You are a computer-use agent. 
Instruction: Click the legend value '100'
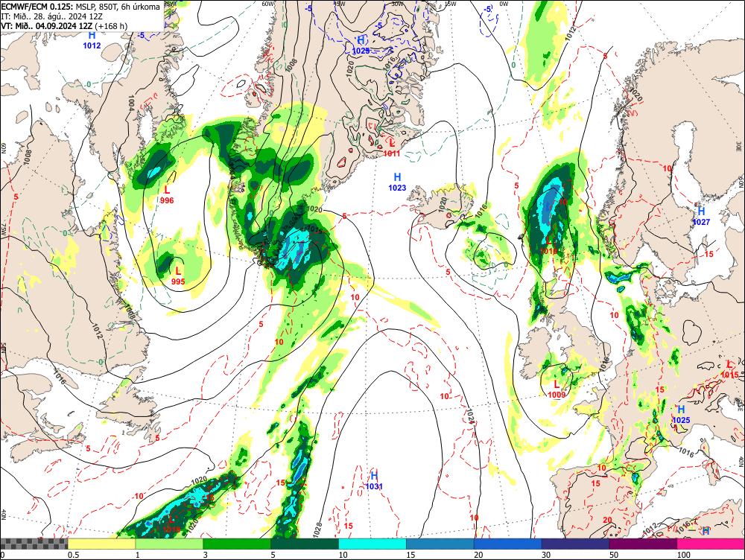(x=683, y=555)
